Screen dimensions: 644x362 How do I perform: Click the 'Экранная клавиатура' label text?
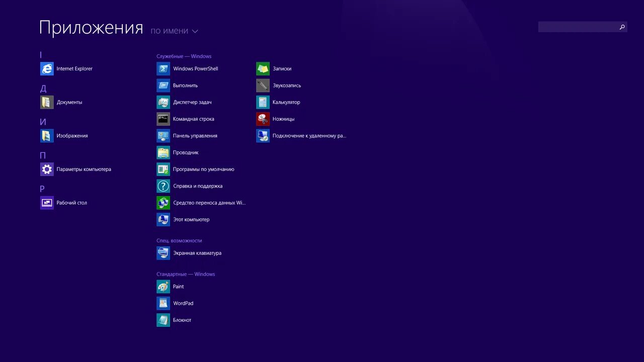coord(197,253)
